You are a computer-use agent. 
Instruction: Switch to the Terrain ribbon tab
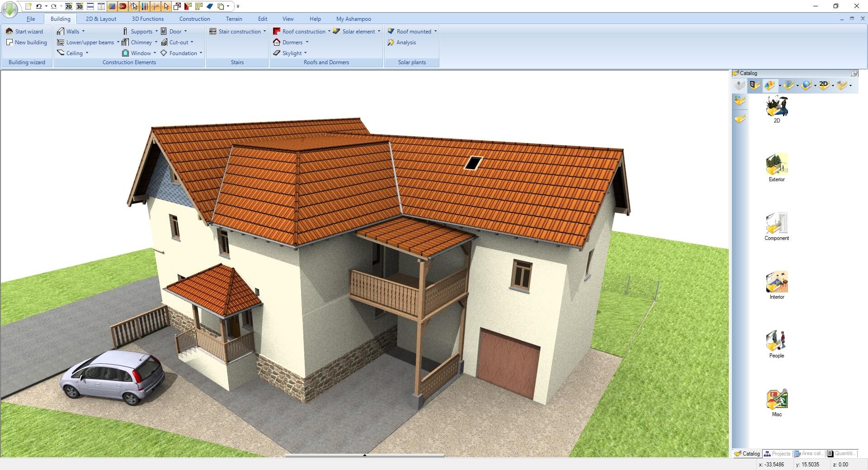point(234,19)
